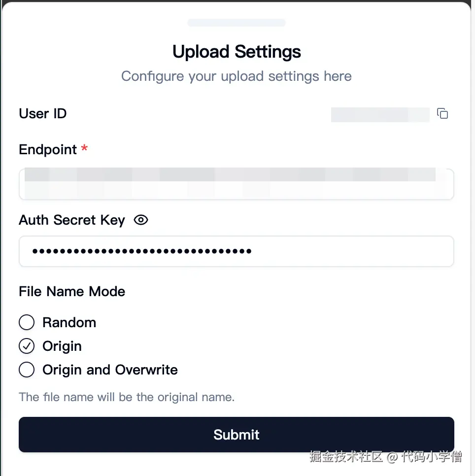
Task: Choose the Origin and Overwrite radio circle
Action: (27, 370)
